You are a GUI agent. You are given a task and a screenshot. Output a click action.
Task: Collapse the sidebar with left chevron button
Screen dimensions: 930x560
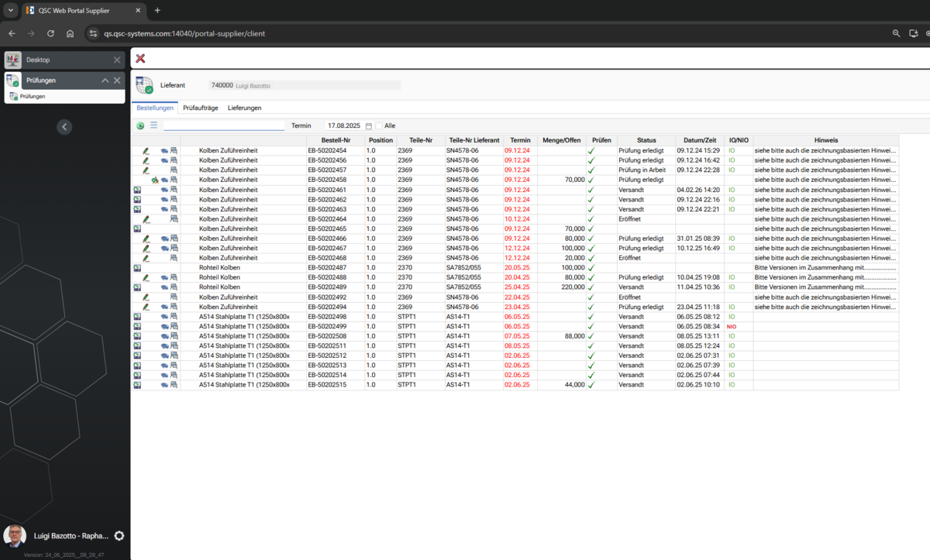pos(64,127)
